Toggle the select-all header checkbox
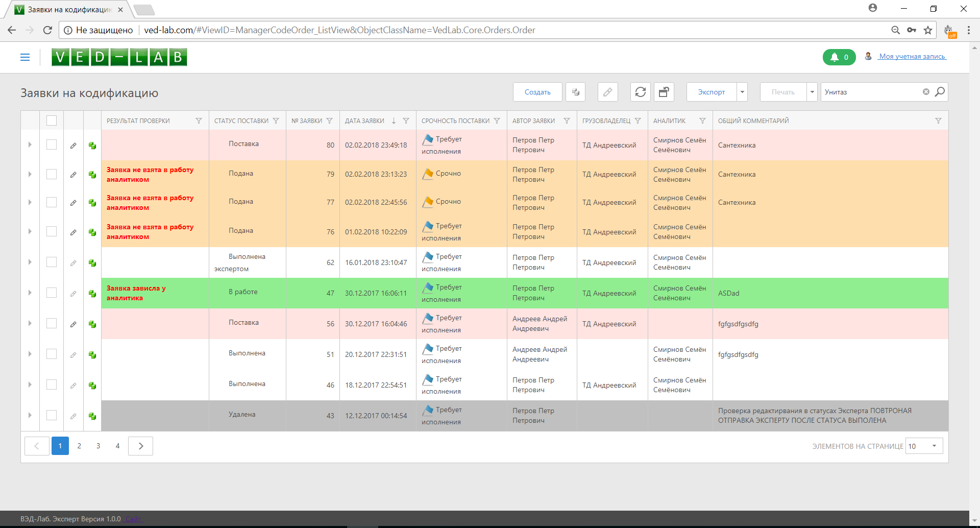Screen dimensions: 980x528 pyautogui.click(x=52, y=121)
